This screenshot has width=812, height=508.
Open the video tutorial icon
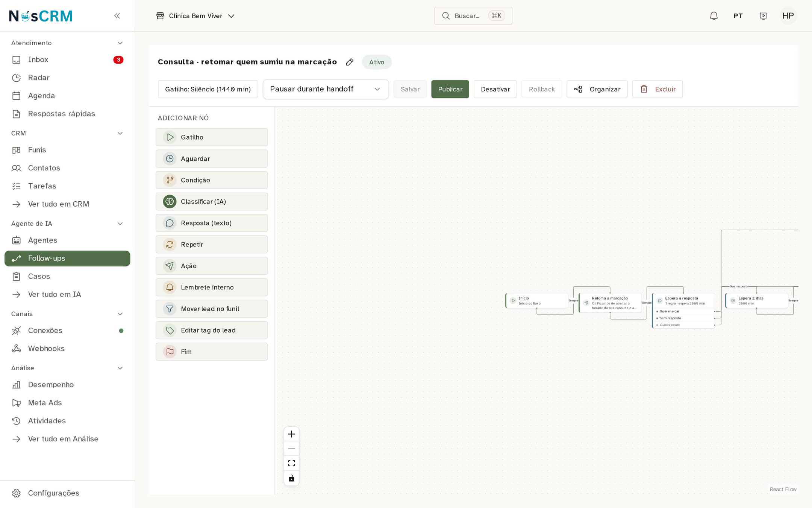point(763,16)
